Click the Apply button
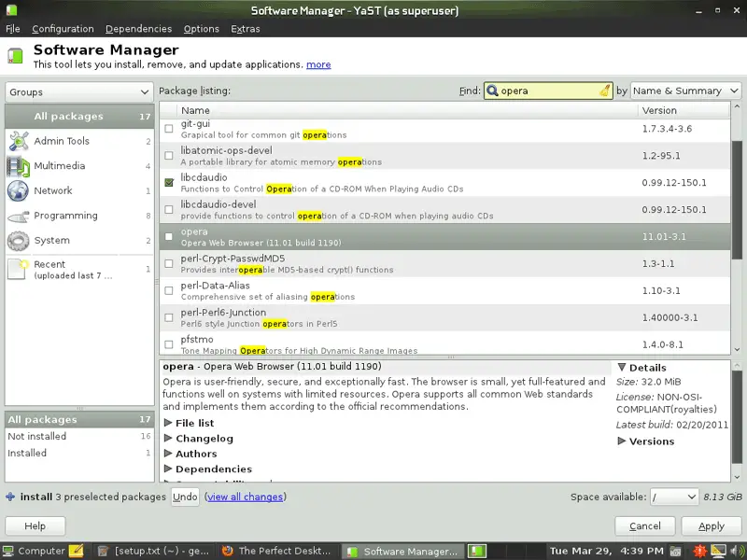Image resolution: width=747 pixels, height=560 pixels. (x=711, y=526)
